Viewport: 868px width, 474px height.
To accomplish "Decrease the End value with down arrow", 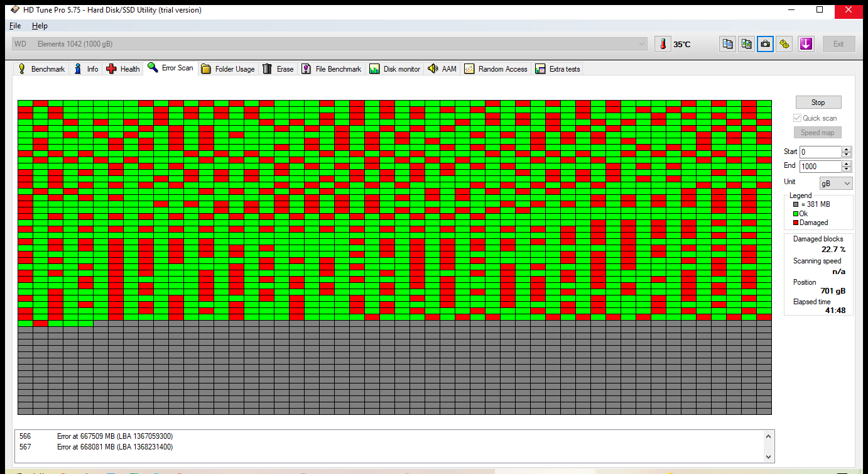I will [847, 170].
